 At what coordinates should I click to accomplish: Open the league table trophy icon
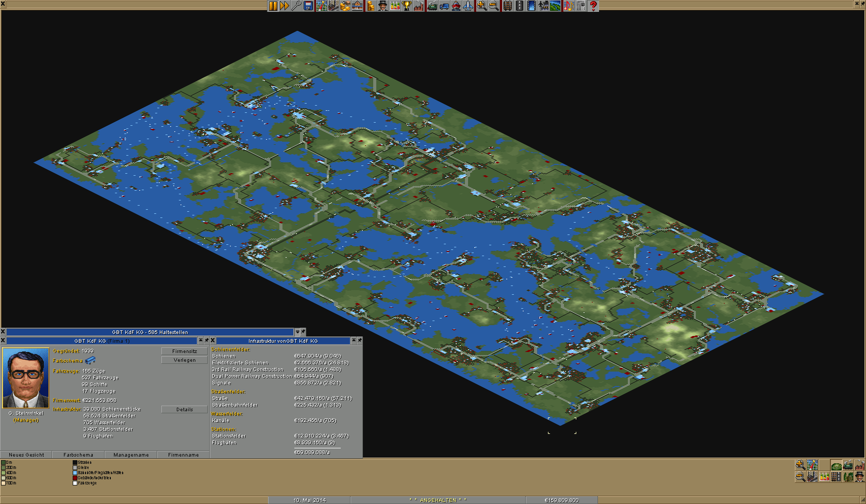407,6
